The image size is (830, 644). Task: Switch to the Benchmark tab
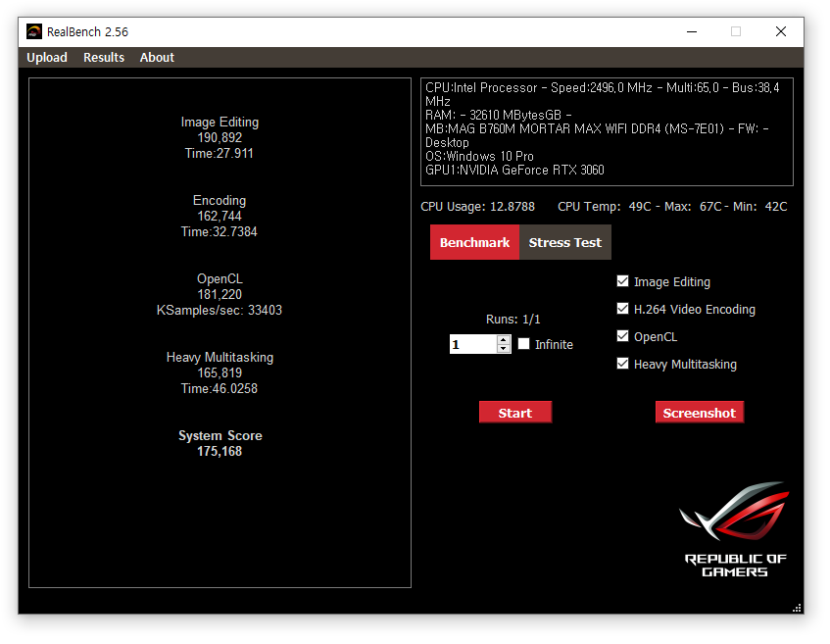click(474, 242)
